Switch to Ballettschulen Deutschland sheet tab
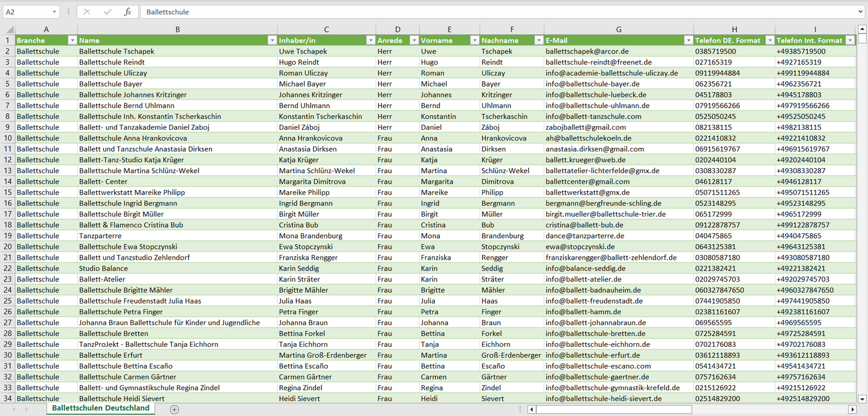Screen dimensions: 868x416 [x=100, y=408]
